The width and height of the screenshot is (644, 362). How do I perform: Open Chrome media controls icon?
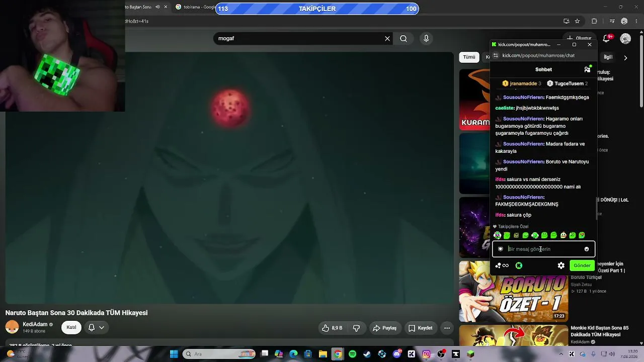click(x=612, y=21)
